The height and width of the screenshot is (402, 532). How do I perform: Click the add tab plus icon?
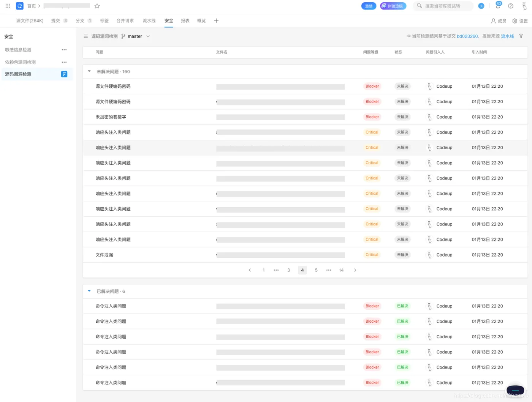pyautogui.click(x=216, y=21)
